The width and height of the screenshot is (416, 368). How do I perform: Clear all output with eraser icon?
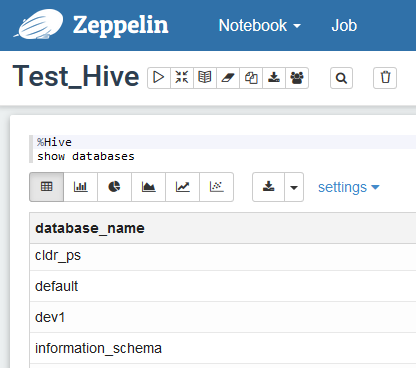(x=228, y=78)
